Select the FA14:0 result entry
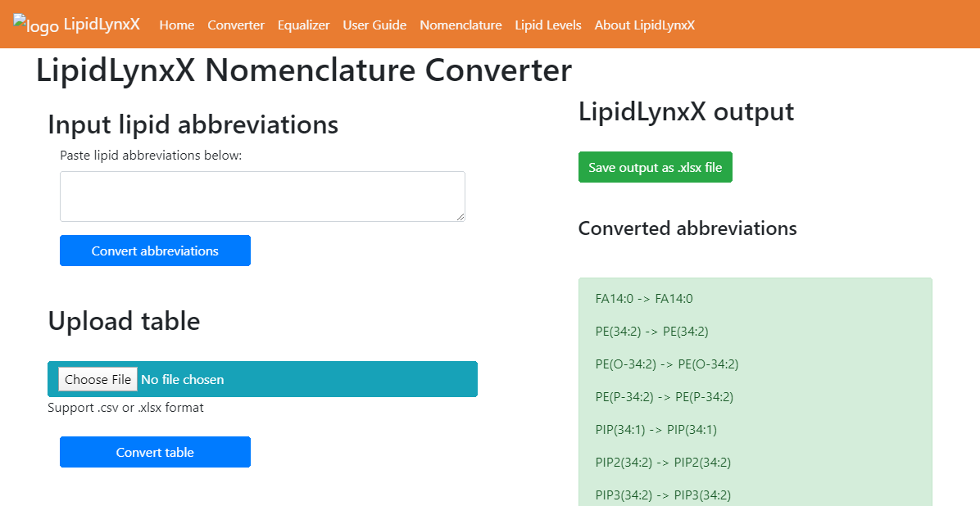 [x=644, y=298]
